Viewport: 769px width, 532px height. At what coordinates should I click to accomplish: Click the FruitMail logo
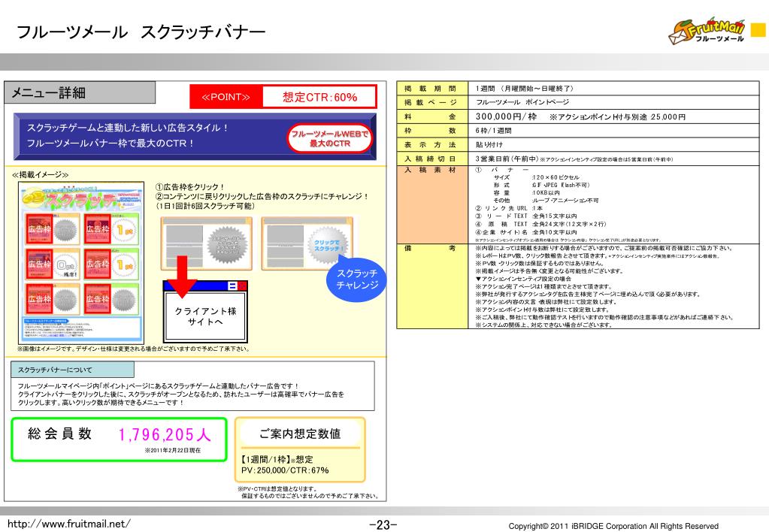click(707, 32)
